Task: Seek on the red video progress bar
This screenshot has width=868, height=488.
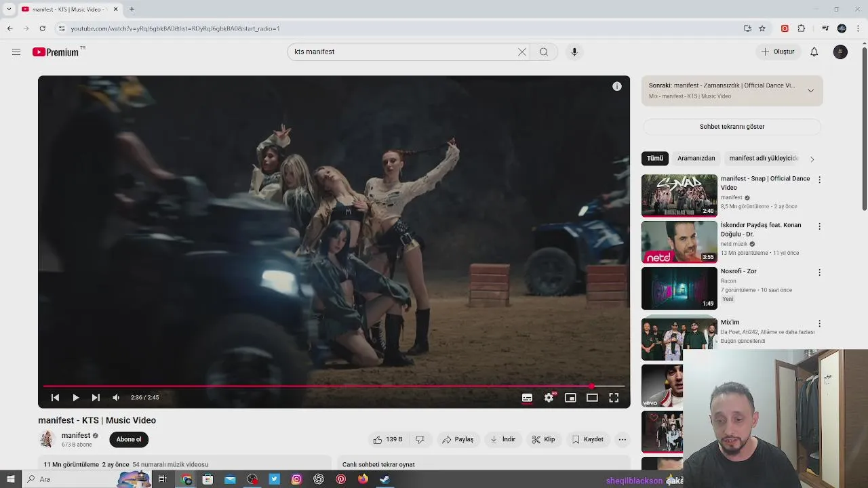Action: coord(334,386)
